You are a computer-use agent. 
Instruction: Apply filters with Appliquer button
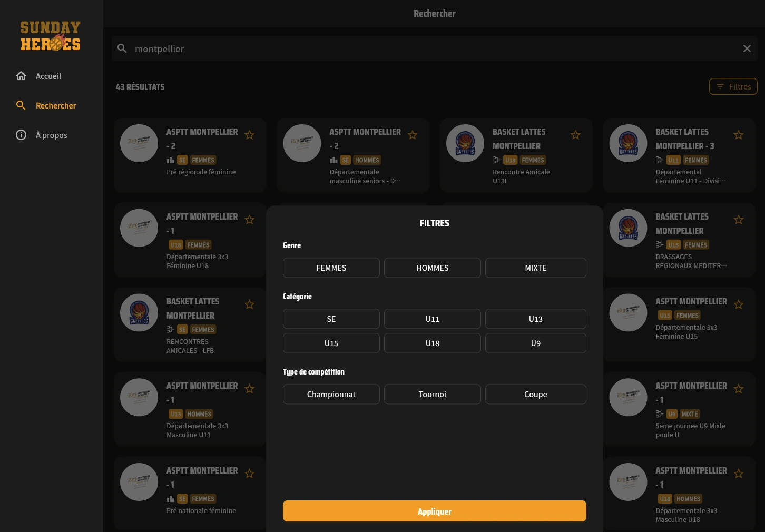(x=435, y=511)
